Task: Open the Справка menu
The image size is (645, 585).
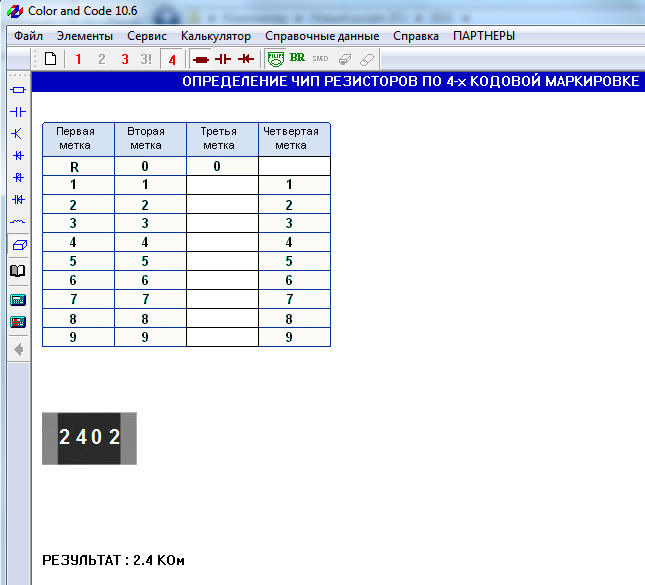Action: click(x=416, y=36)
